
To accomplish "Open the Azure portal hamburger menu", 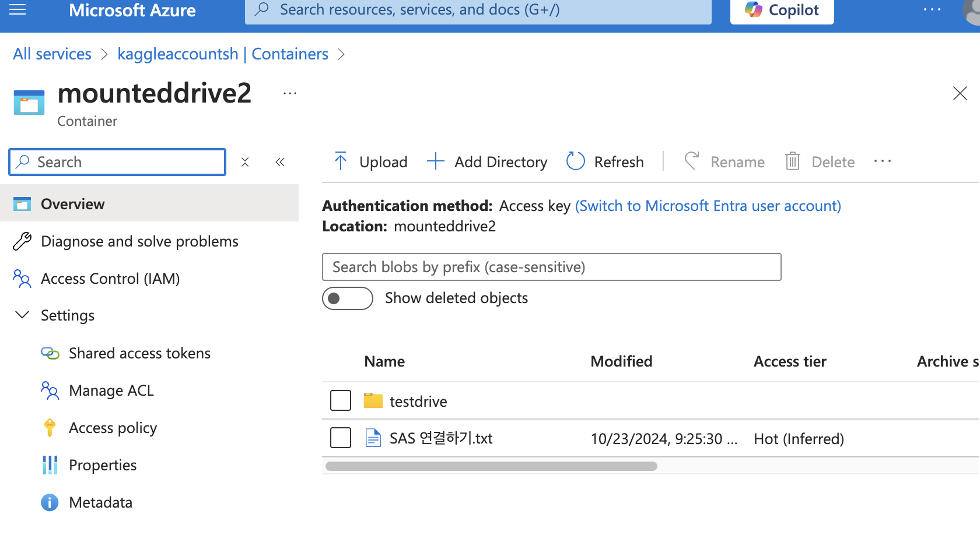I will [17, 9].
